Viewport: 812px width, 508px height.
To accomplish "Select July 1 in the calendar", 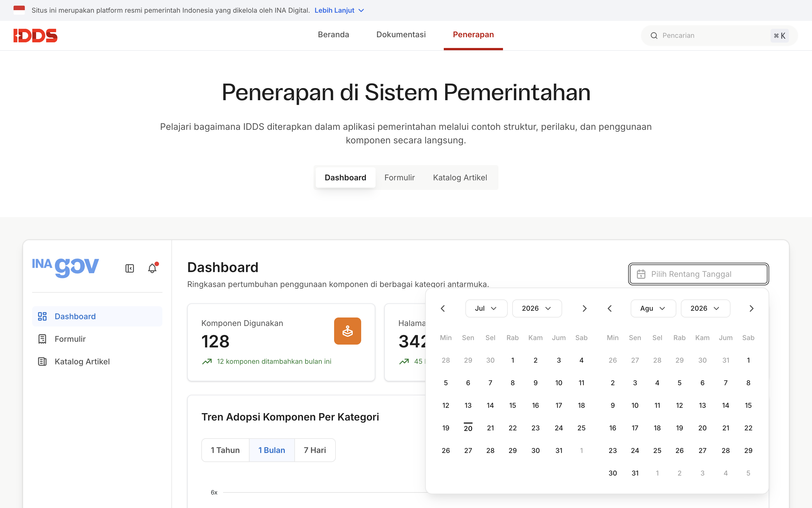I will coord(512,360).
